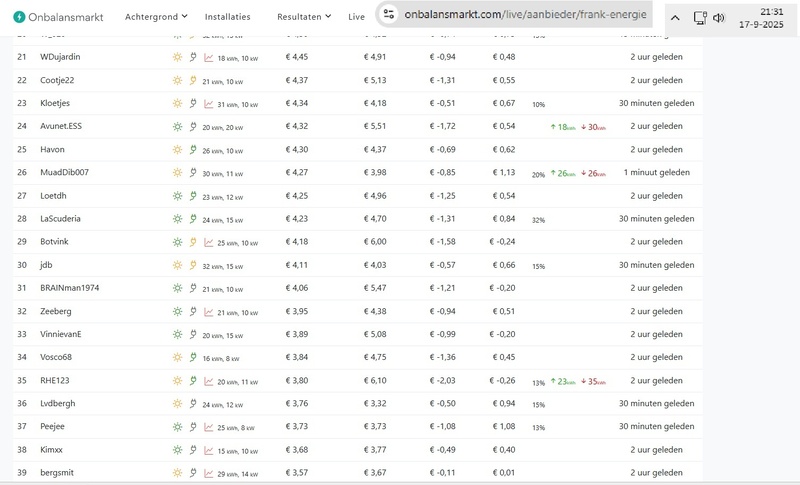Open the MuadDib007 provider name
Image resolution: width=800 pixels, height=485 pixels.
tap(64, 173)
